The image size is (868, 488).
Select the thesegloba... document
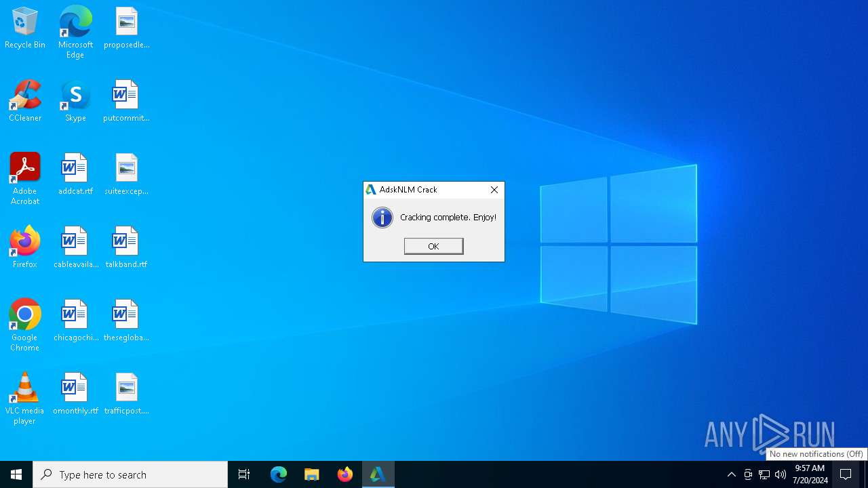tap(126, 321)
